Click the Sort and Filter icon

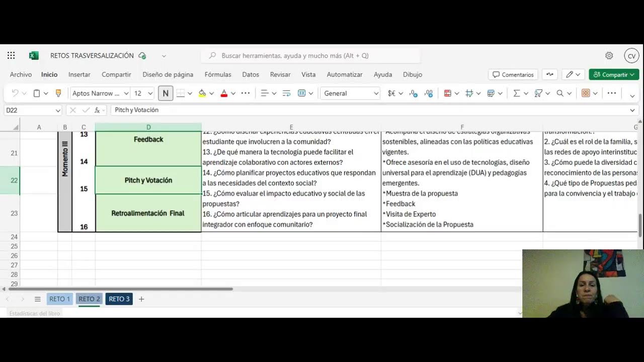(x=538, y=93)
